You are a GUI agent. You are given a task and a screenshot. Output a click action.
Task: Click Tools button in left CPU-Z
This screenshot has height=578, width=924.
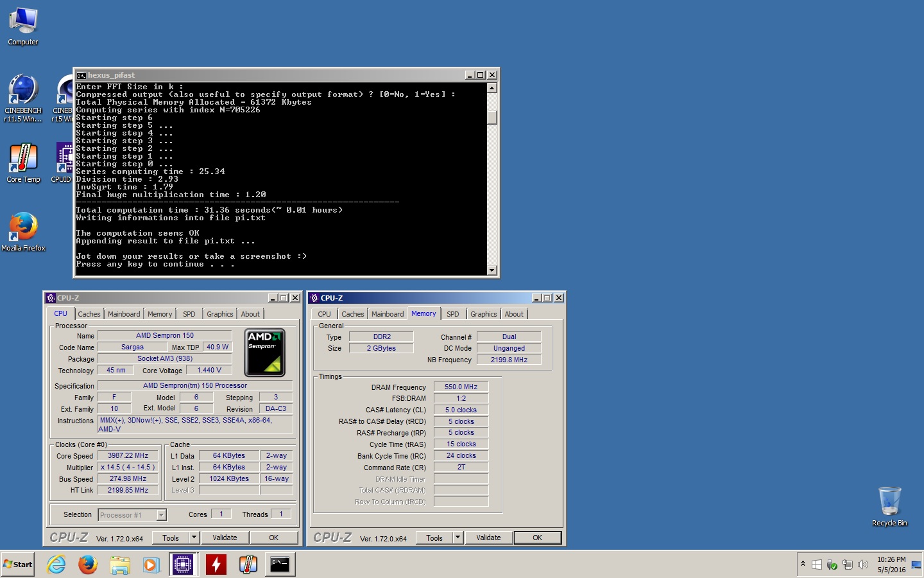coord(171,538)
